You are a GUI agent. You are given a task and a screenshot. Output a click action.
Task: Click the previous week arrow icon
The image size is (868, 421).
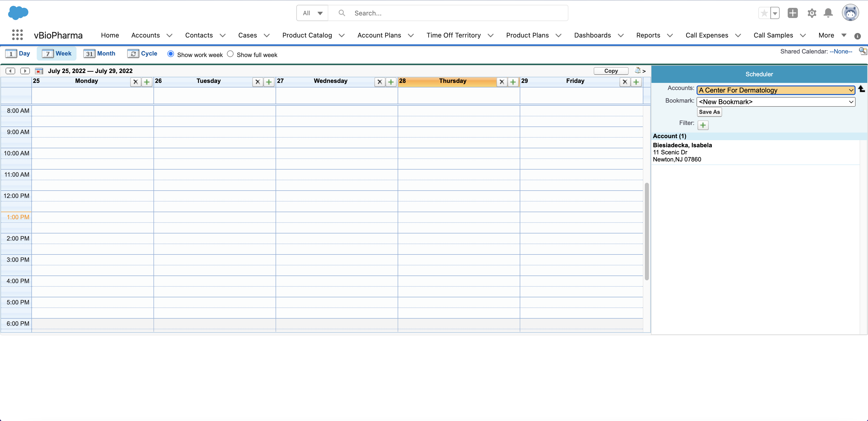(x=10, y=71)
